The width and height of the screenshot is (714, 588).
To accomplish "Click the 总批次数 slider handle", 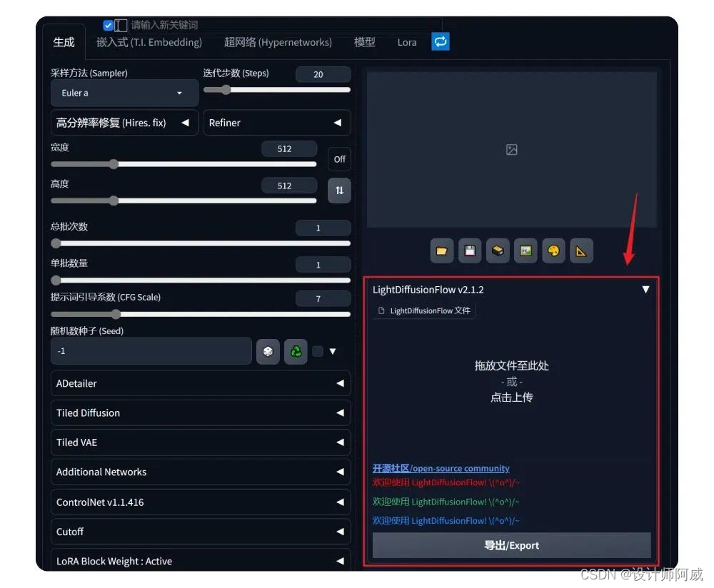I will pyautogui.click(x=56, y=243).
